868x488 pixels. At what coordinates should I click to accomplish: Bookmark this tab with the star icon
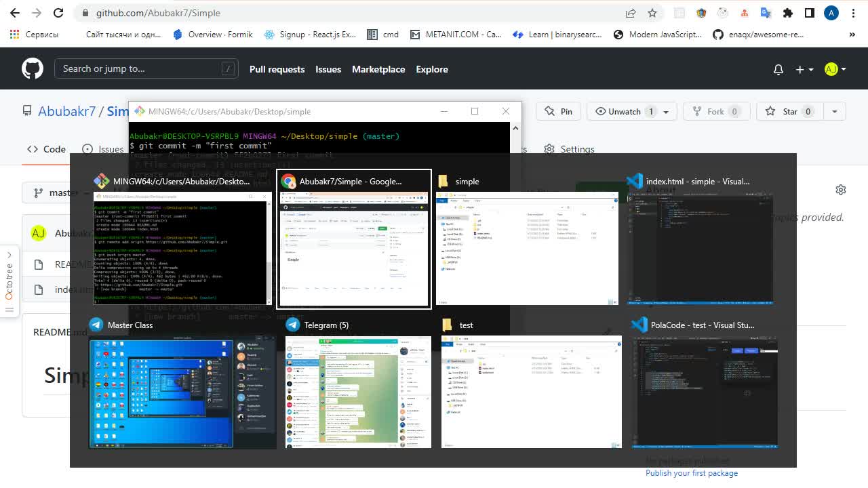click(x=652, y=13)
